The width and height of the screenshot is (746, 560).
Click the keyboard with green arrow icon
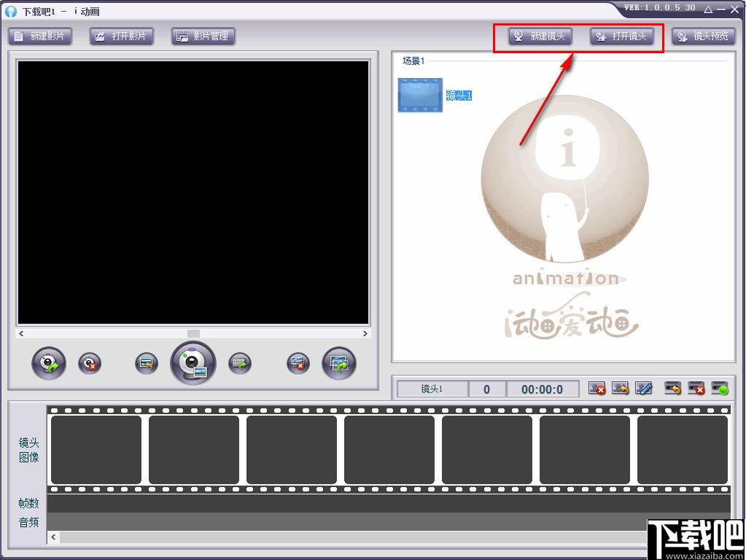(x=240, y=364)
